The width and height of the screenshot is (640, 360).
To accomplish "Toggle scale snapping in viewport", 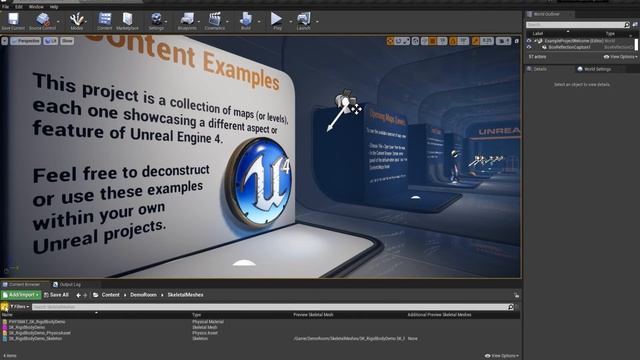I will (x=476, y=41).
